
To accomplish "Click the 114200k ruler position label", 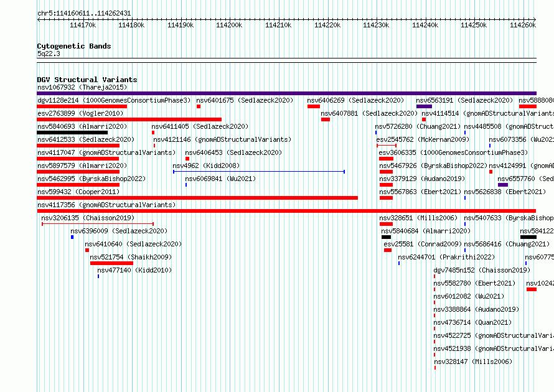I will 229,25.
